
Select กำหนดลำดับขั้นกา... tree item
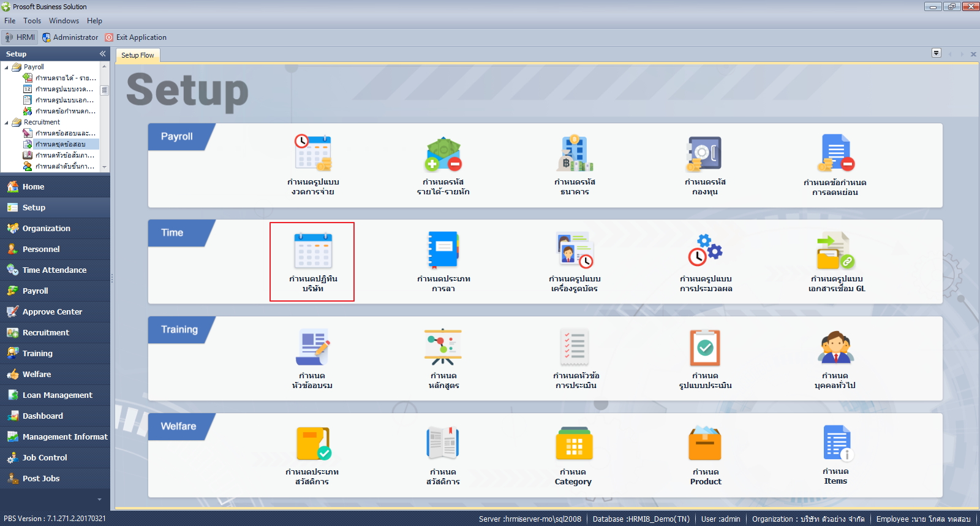tap(59, 166)
